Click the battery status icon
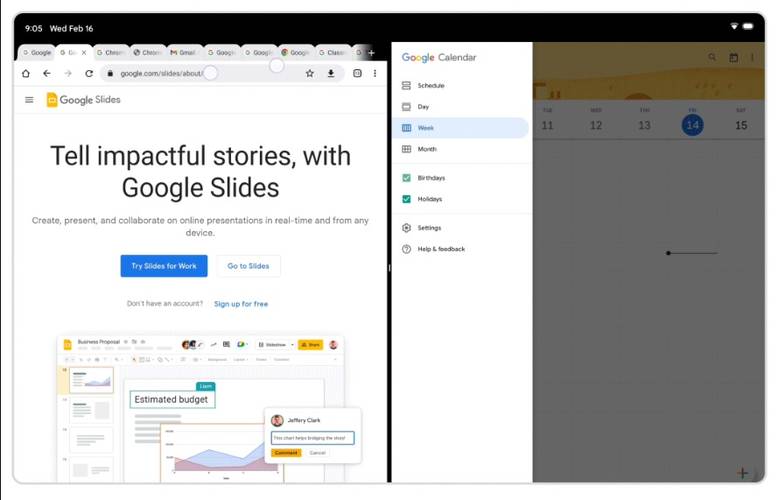Viewport: 778px width, 500px height. point(748,26)
